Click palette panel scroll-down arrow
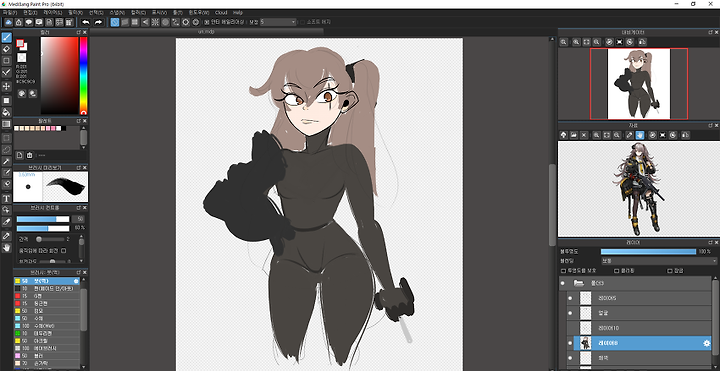 click(x=83, y=146)
